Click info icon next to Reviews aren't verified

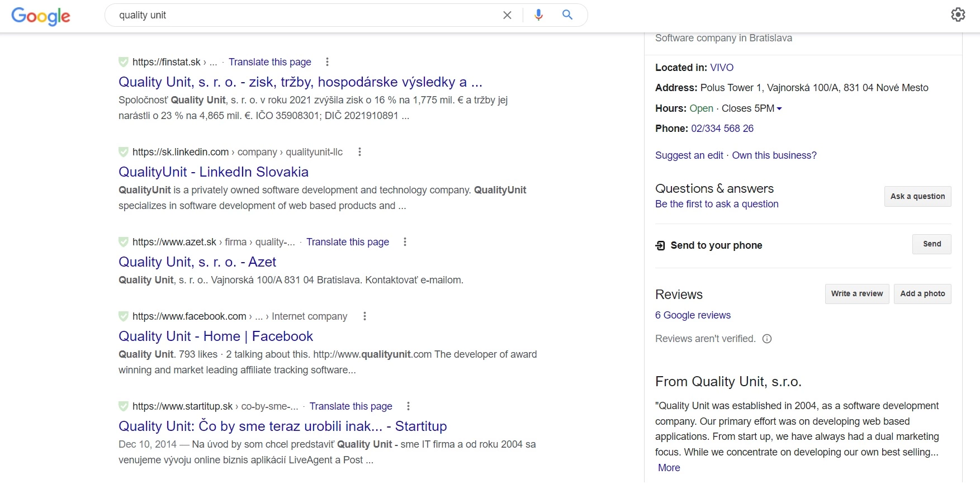tap(767, 339)
